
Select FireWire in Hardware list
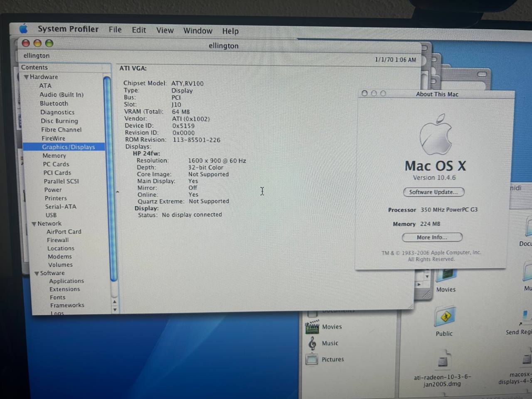coord(53,138)
